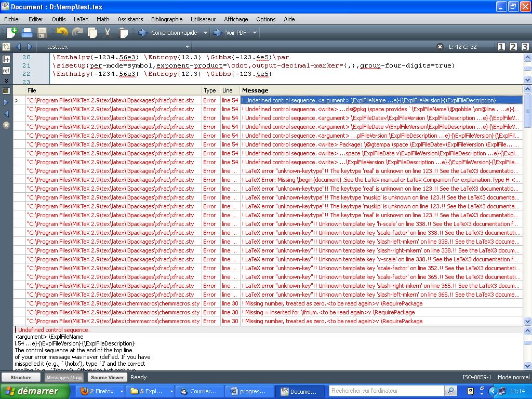Undo the last edit
Viewport: 532px width, 399px height.
tap(62, 32)
